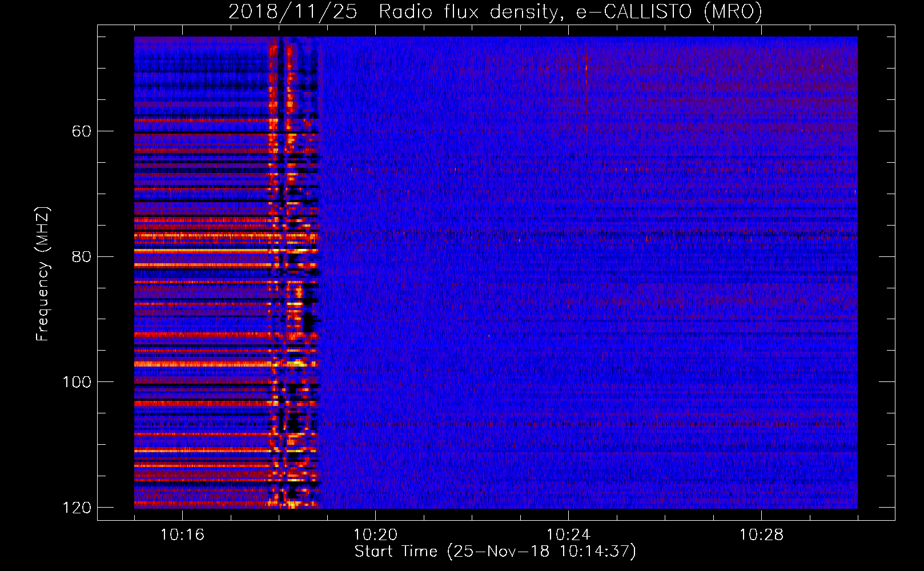Click the 120 frequency tick label

[77, 508]
